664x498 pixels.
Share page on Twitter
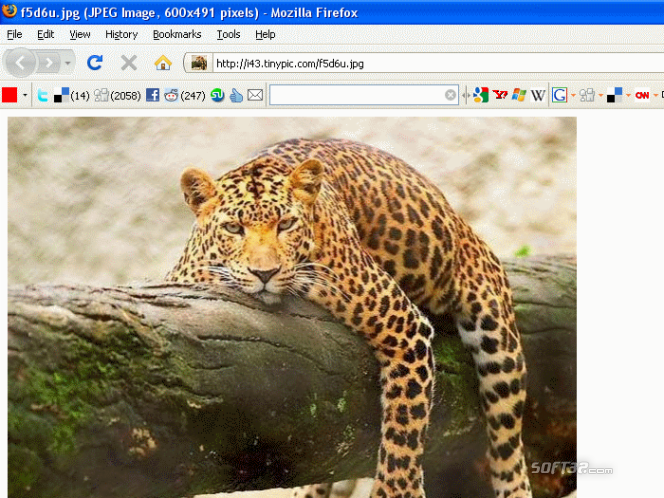click(x=42, y=95)
